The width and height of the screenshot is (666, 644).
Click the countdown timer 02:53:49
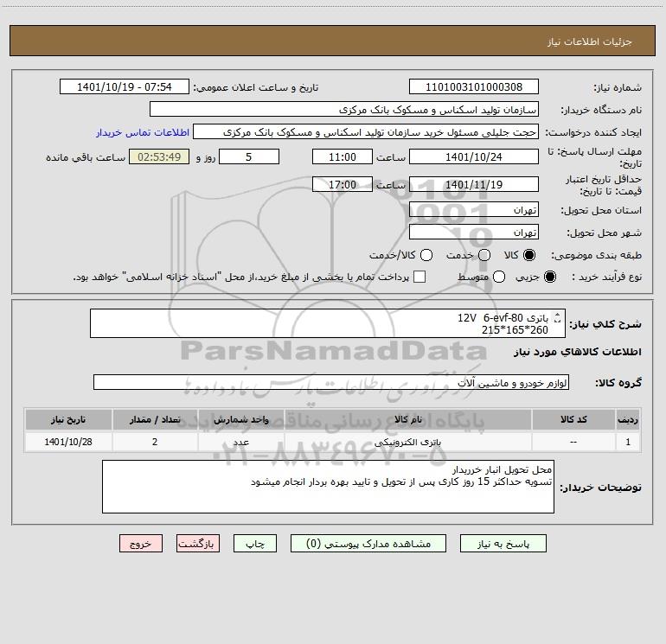[159, 156]
